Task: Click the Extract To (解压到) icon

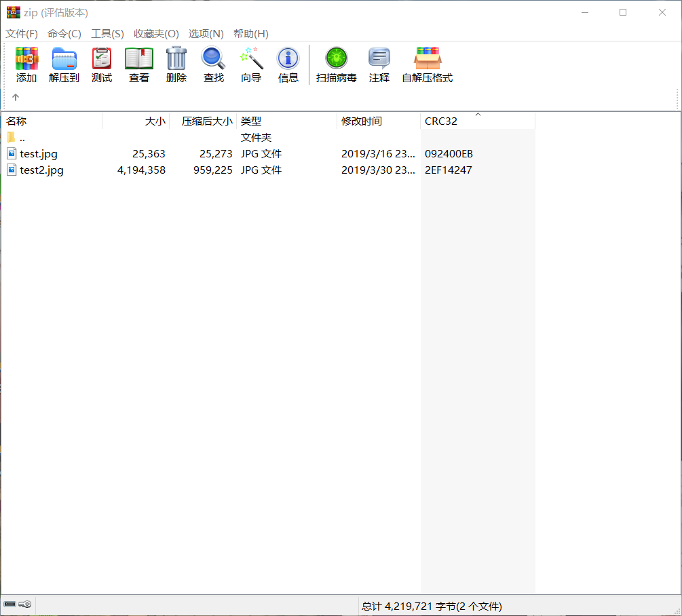Action: coord(64,58)
